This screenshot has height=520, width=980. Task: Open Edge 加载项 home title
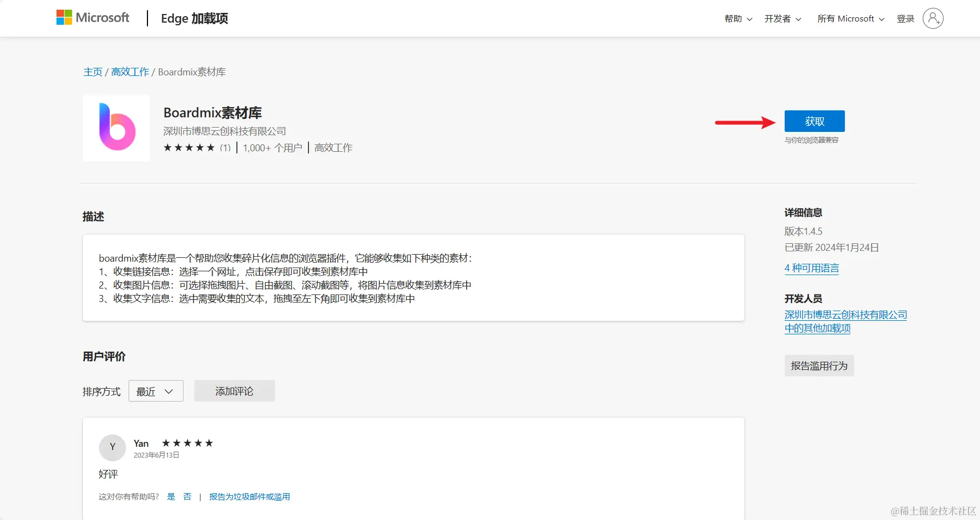coord(194,18)
